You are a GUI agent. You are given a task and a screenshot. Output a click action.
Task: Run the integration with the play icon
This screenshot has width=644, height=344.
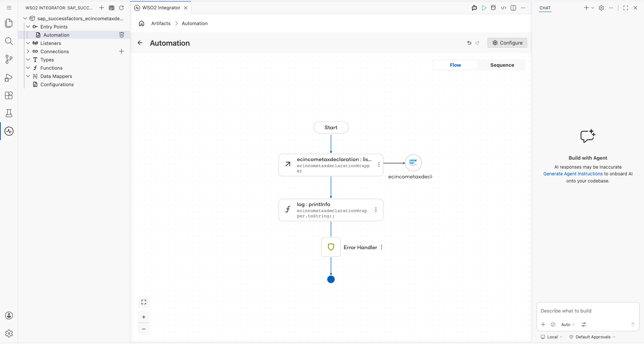point(484,8)
